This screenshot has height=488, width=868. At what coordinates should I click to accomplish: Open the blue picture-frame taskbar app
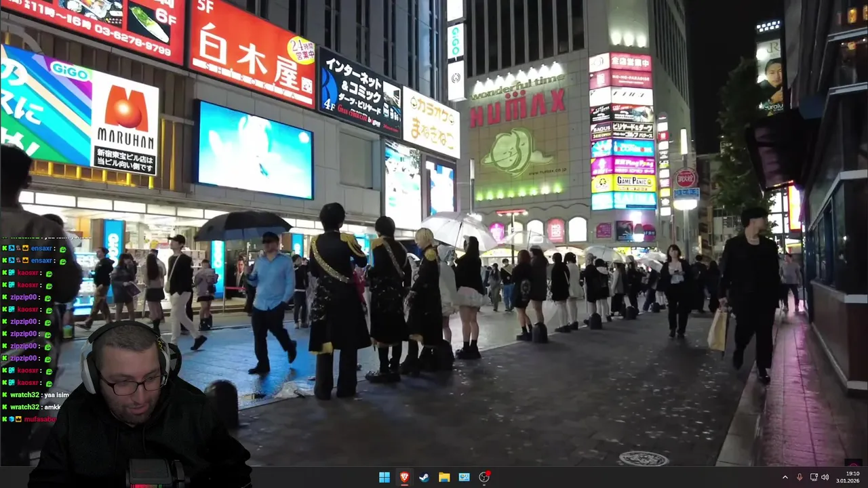[464, 477]
